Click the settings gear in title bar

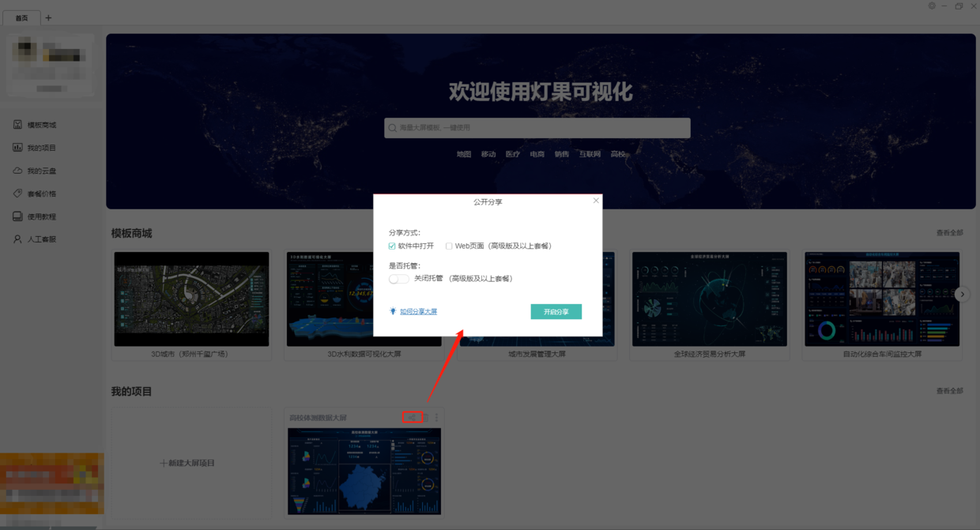932,6
